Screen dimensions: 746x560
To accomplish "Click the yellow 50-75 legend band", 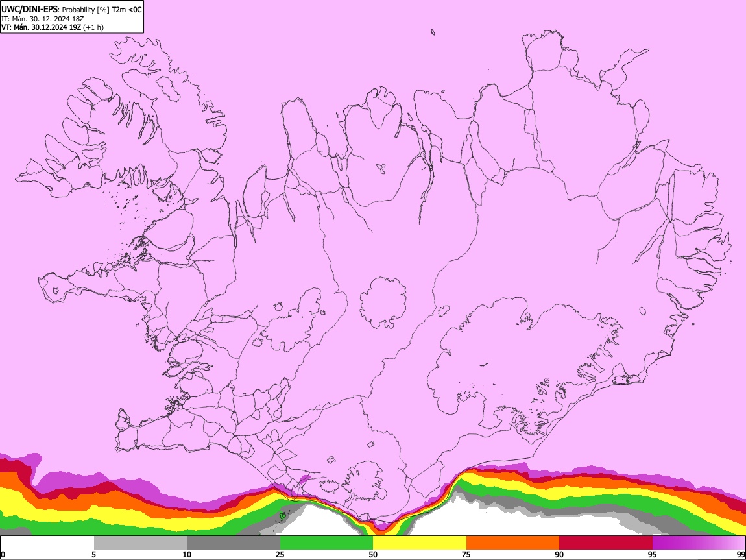I will (x=420, y=543).
